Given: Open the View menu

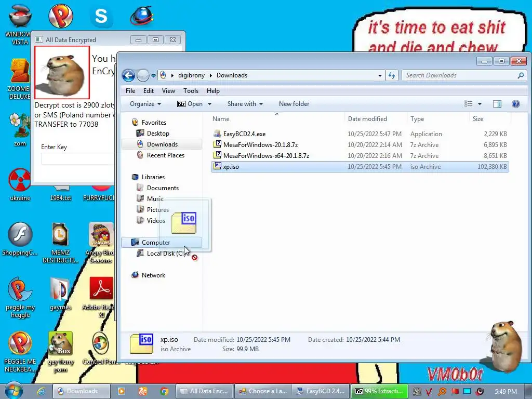Looking at the screenshot, I should click(168, 91).
